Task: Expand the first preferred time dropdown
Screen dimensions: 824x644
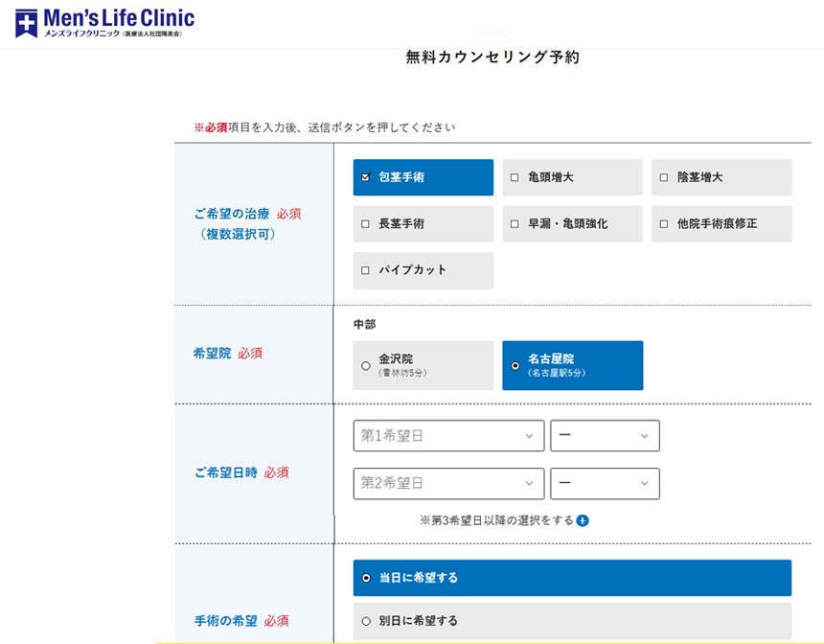Action: (605, 436)
